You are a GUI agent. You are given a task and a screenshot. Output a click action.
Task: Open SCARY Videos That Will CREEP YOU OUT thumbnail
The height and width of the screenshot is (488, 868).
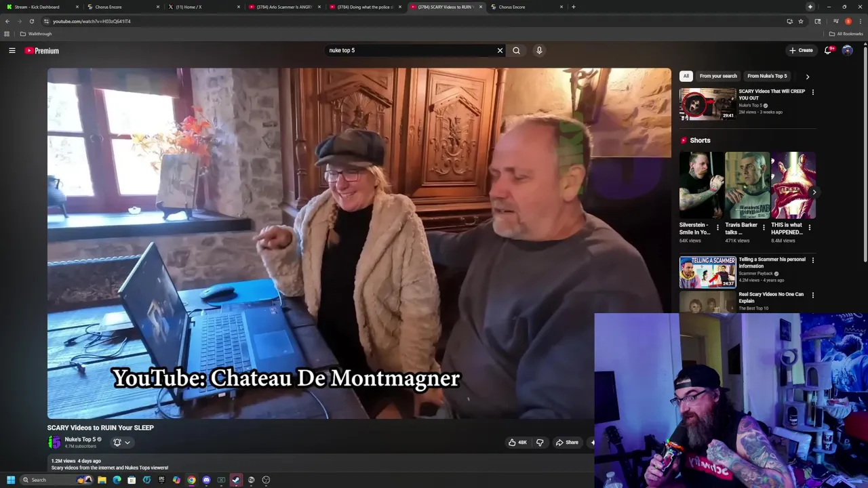pyautogui.click(x=707, y=104)
